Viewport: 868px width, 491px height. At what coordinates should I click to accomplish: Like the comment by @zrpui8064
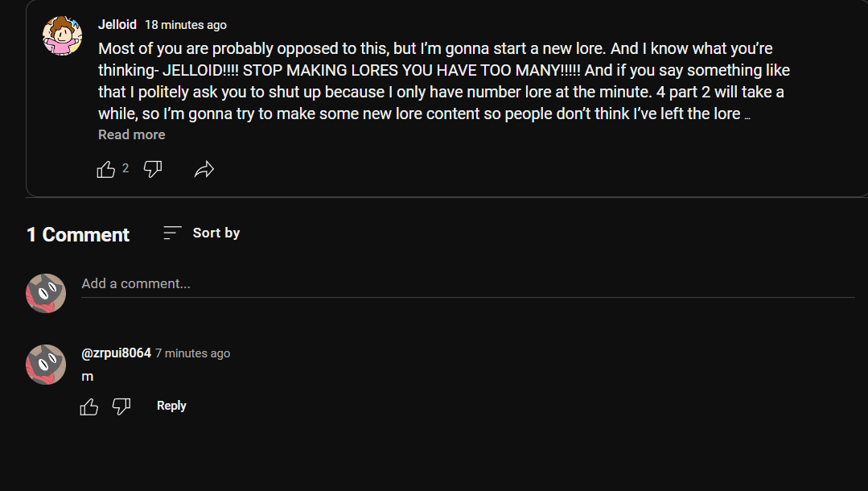[89, 406]
